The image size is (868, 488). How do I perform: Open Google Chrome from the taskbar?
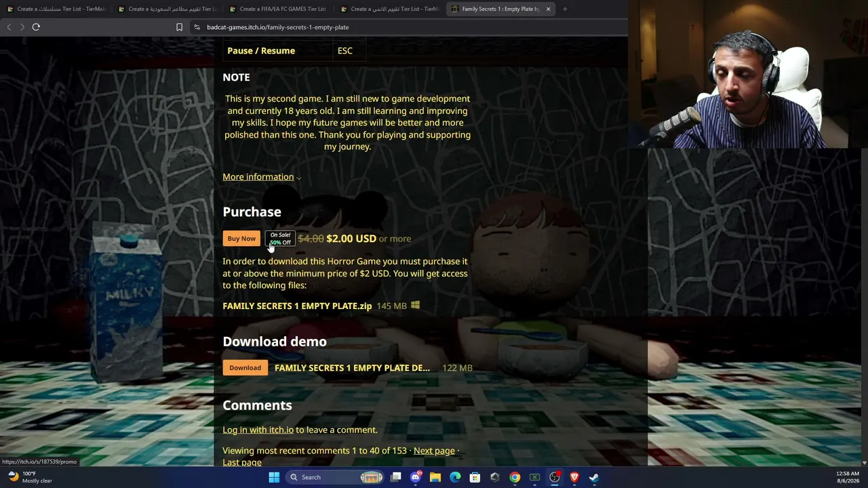tap(515, 477)
